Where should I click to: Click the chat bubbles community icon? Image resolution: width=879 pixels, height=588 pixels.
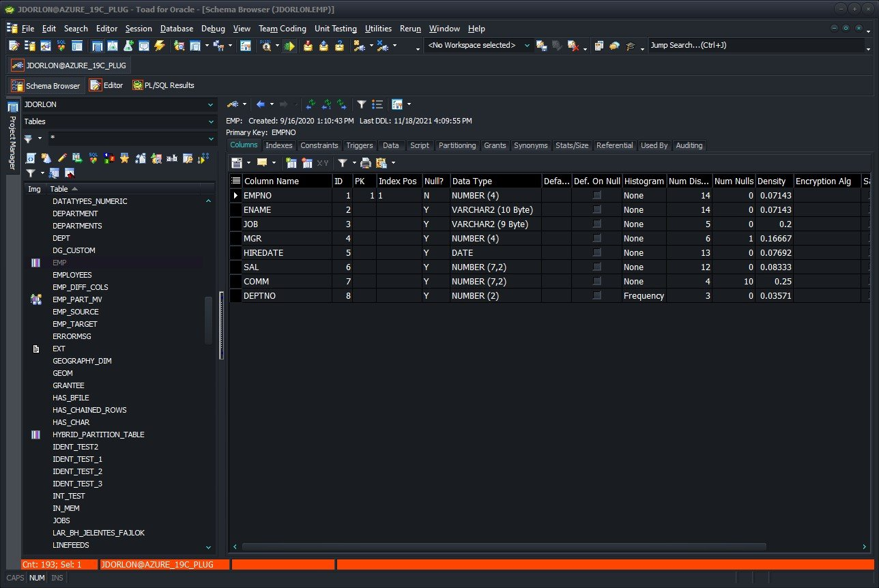click(614, 46)
